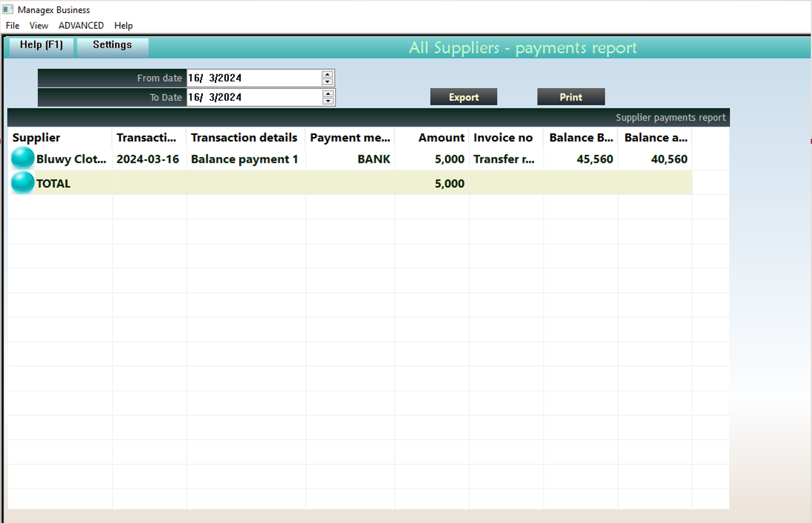The height and width of the screenshot is (523, 812).
Task: Click the From date up spinner arrow
Action: pos(328,74)
